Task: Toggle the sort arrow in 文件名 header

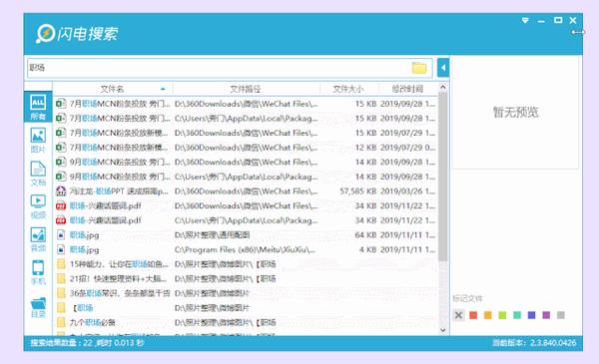Action: (x=163, y=89)
